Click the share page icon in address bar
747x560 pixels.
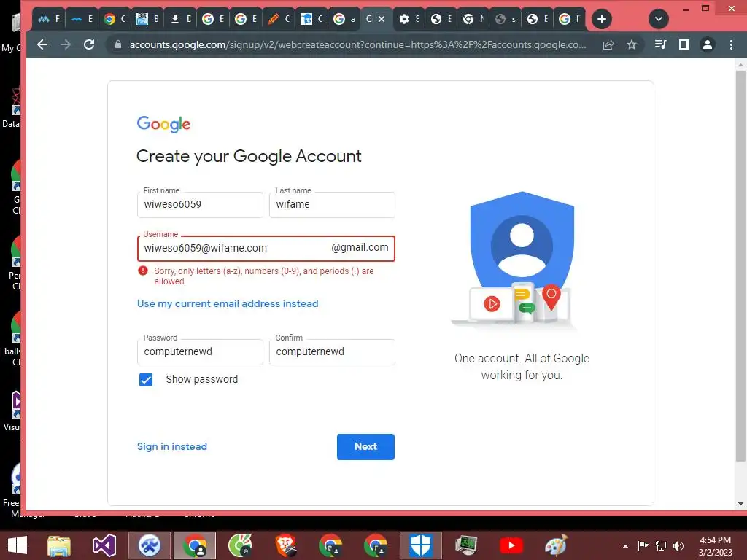[608, 44]
